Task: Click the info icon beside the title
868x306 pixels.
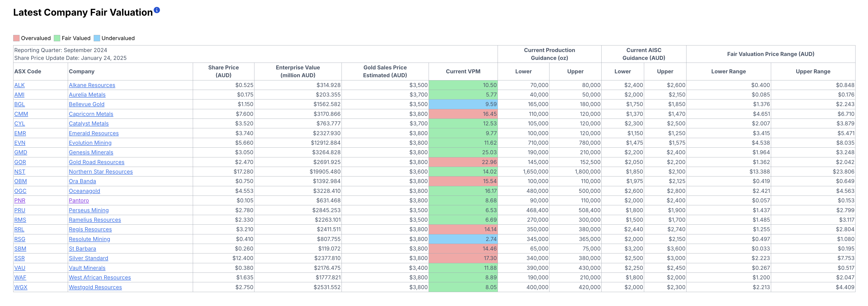Action: point(157,10)
